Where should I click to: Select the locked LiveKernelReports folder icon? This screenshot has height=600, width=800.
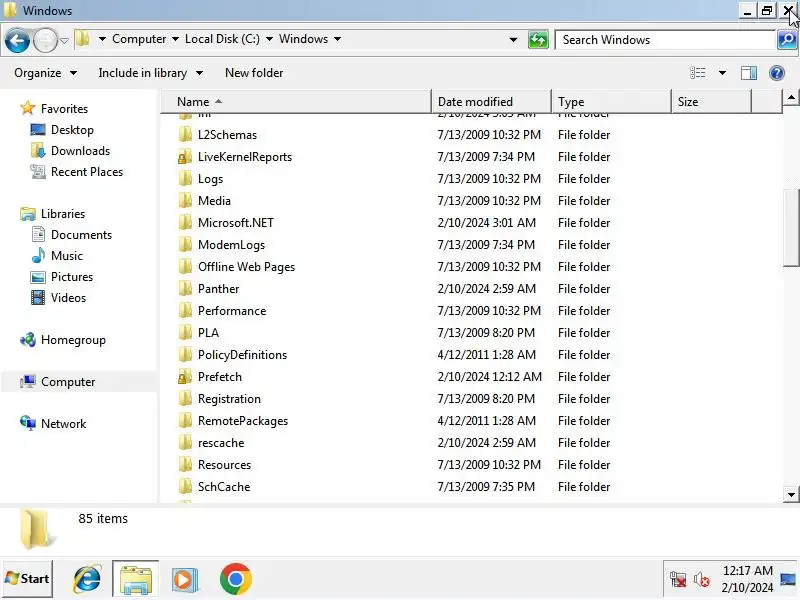185,157
